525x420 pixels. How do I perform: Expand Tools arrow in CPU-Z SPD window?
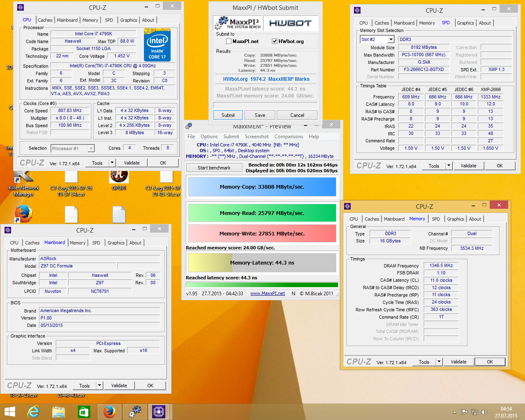coord(449,166)
